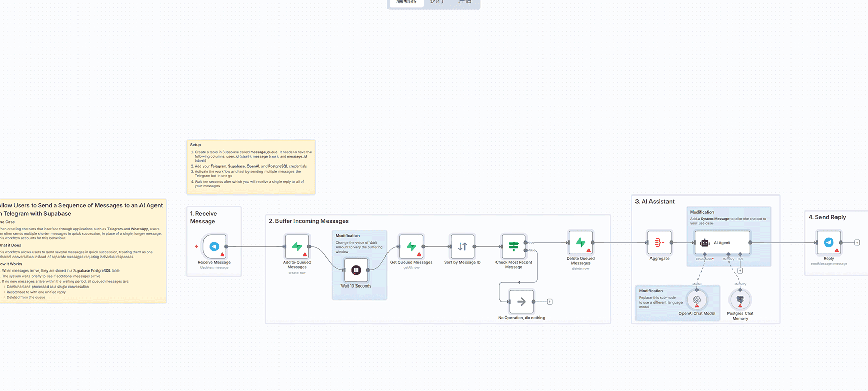Open the AI Agent robot node
The height and width of the screenshot is (391, 868).
click(722, 242)
